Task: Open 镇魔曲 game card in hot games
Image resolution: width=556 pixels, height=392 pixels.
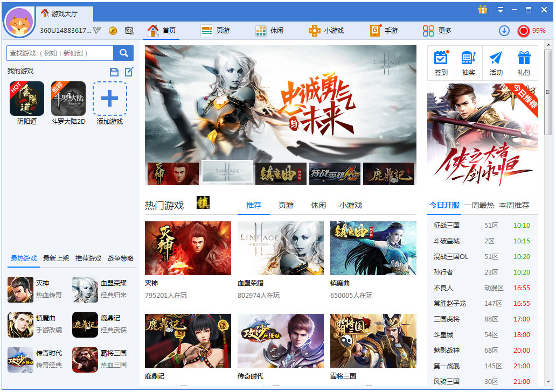Action: tap(373, 248)
